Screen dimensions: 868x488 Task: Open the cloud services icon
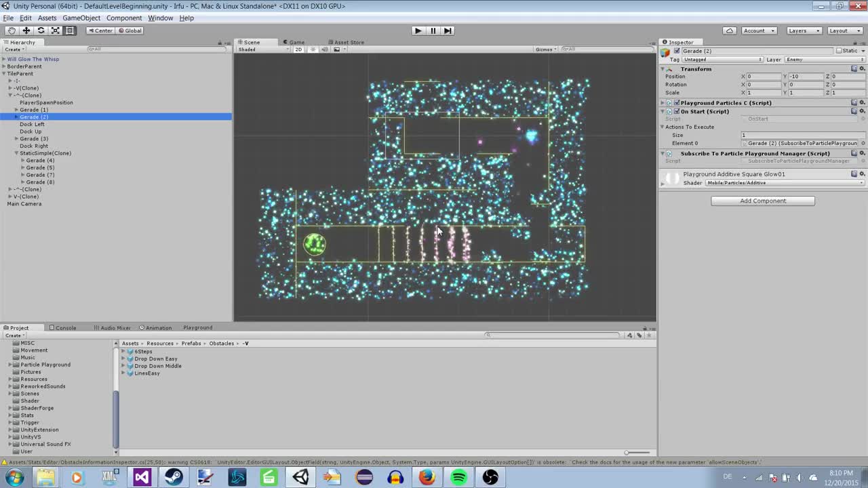point(730,30)
